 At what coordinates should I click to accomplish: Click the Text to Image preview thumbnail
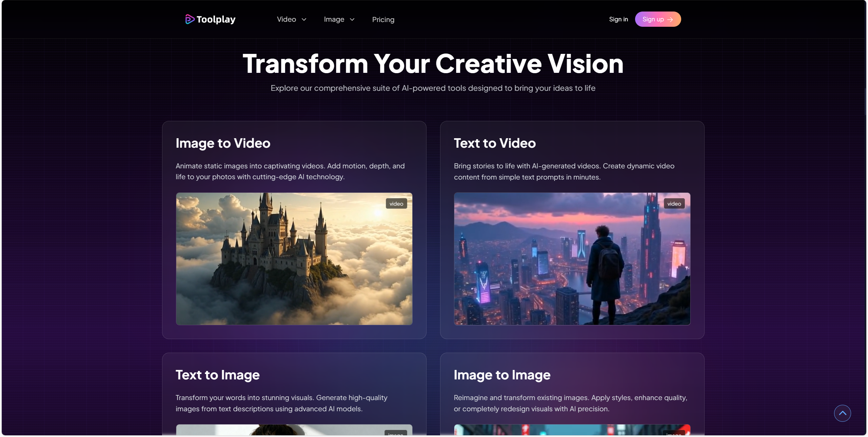[294, 430]
